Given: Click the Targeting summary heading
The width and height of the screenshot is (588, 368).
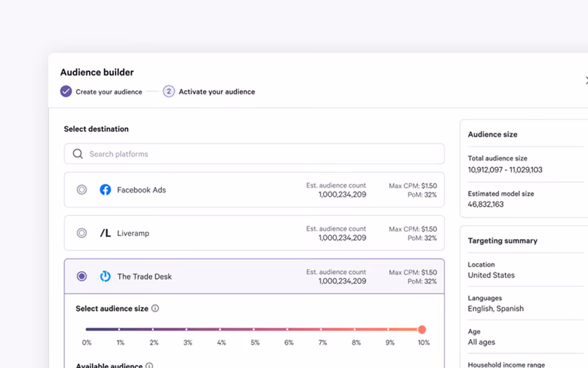Looking at the screenshot, I should (x=503, y=240).
